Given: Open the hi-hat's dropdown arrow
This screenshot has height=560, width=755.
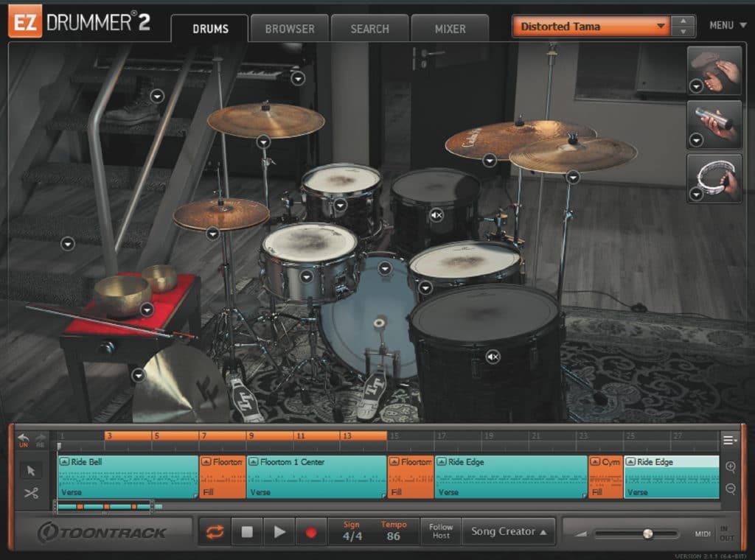Looking at the screenshot, I should (213, 234).
